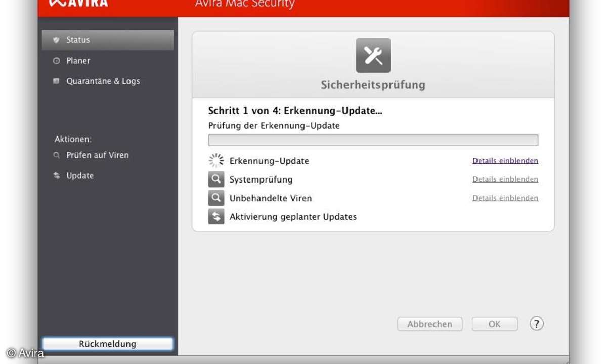Screen dimensions: 607x364
Task: Click the Prüfung der Erkennung-Update label
Action: 274,126
